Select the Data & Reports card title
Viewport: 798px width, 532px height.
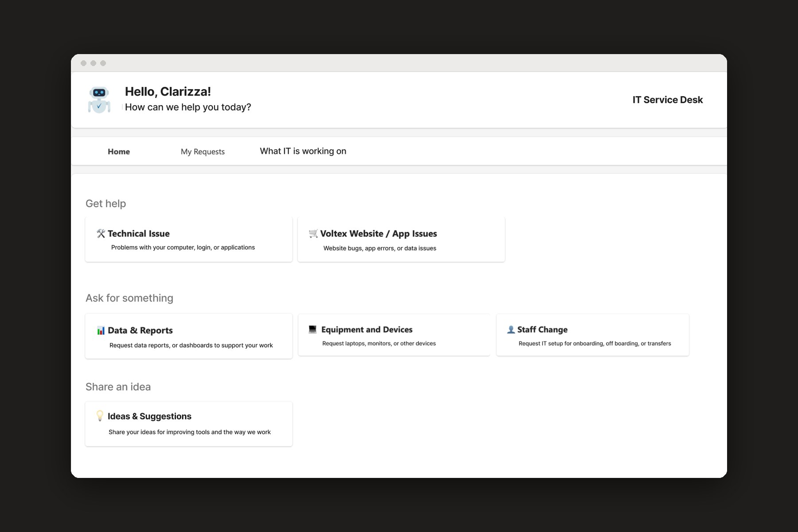tap(140, 330)
